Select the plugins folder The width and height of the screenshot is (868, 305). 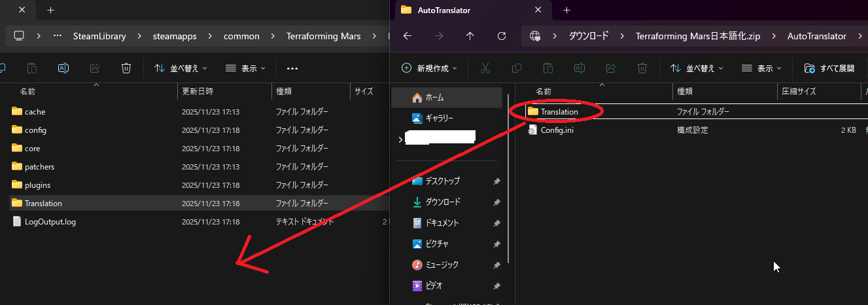click(x=37, y=185)
